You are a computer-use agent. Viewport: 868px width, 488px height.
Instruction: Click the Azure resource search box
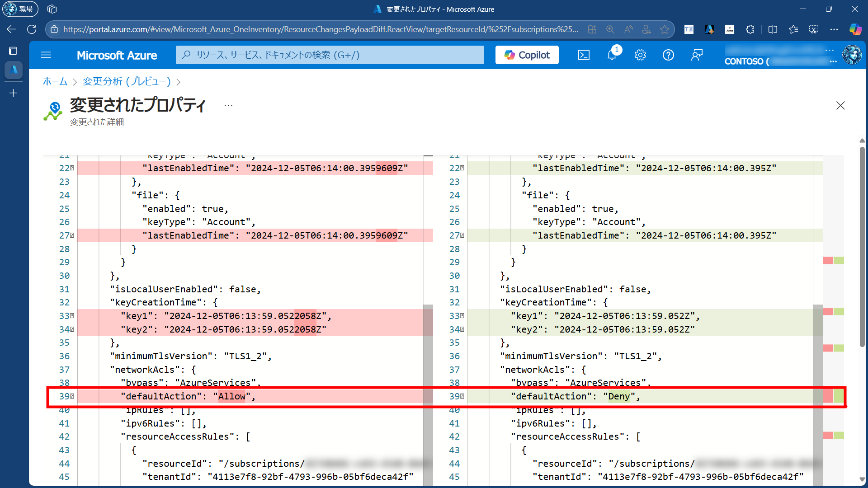pos(330,55)
